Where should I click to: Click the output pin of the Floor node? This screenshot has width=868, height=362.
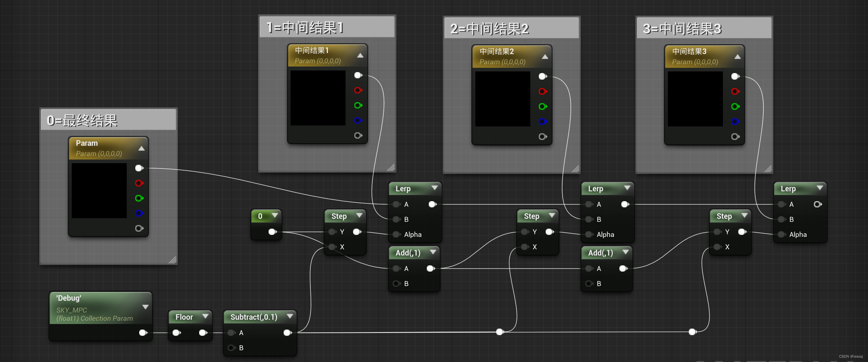tap(203, 333)
